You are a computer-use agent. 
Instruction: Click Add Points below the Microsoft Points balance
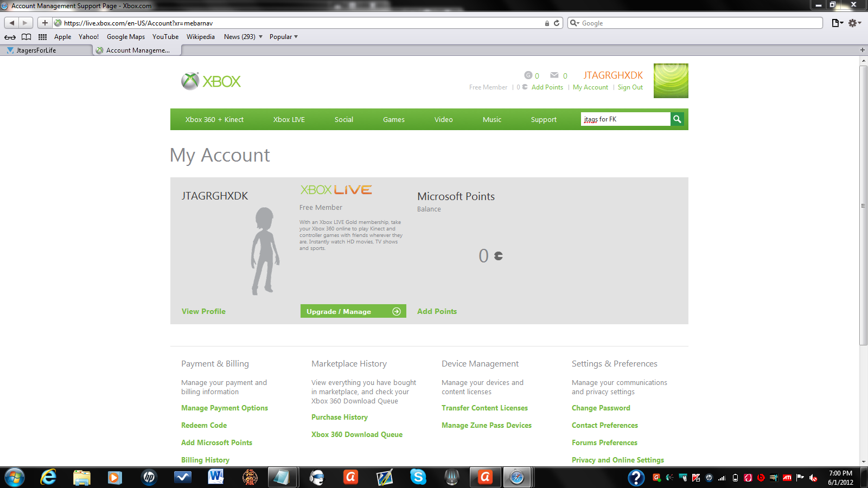coord(437,311)
